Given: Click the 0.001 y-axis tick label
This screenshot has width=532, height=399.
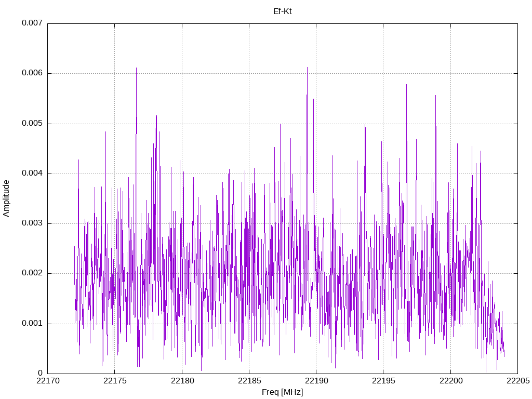Looking at the screenshot, I should click(32, 323).
